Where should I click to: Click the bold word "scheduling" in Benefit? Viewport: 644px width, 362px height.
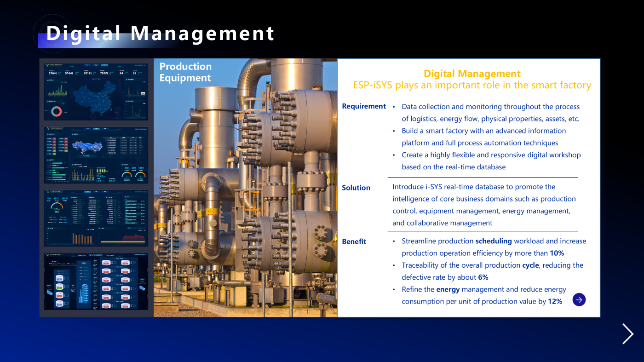click(x=493, y=241)
